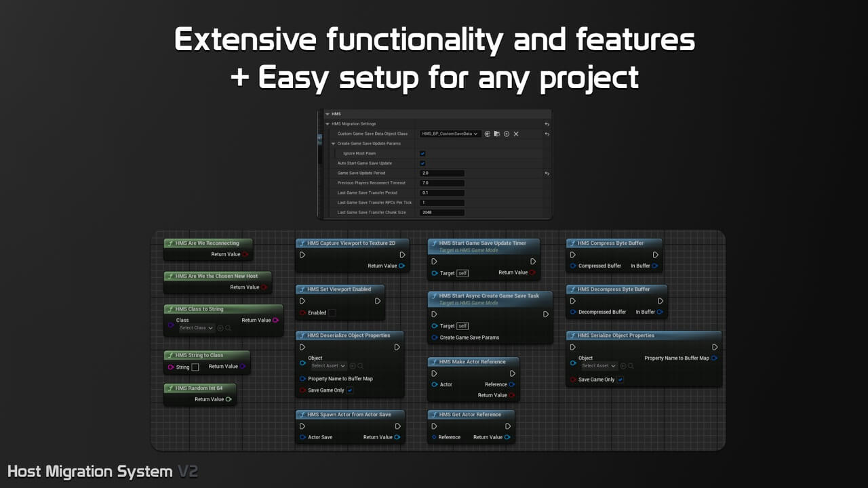Click output exec pin on HMS Set Viewport Enabled

(x=378, y=301)
